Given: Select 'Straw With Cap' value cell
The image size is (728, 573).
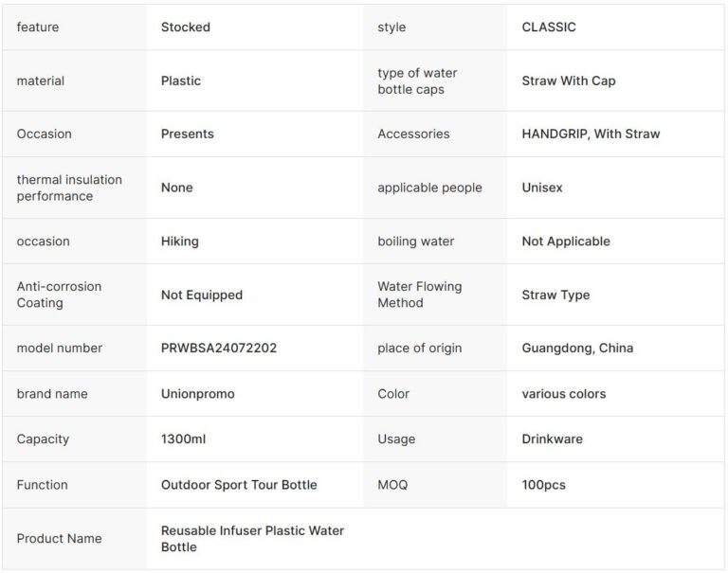Looking at the screenshot, I should click(568, 81).
